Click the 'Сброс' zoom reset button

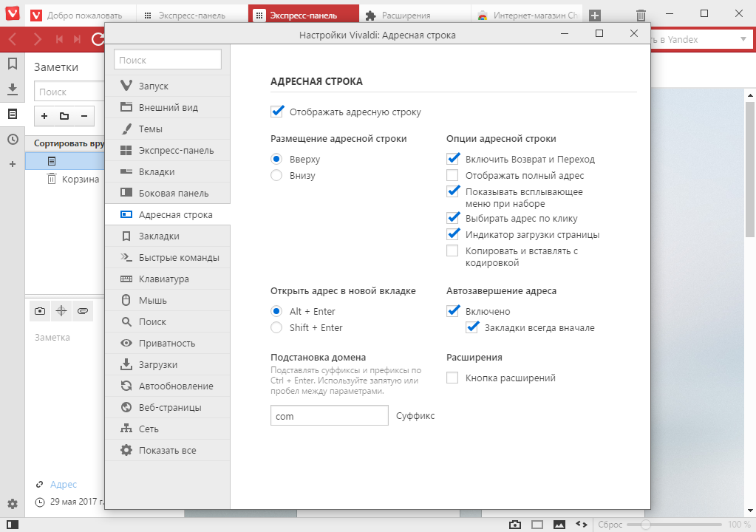[x=610, y=524]
